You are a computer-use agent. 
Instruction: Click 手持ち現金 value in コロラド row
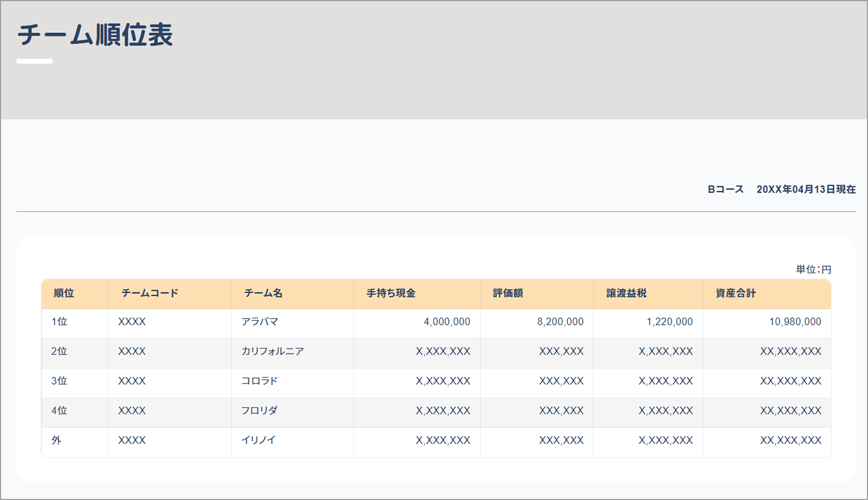click(443, 381)
